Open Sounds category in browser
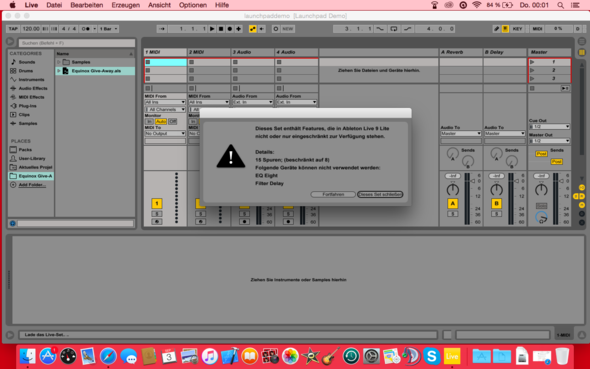590x369 pixels. click(27, 62)
